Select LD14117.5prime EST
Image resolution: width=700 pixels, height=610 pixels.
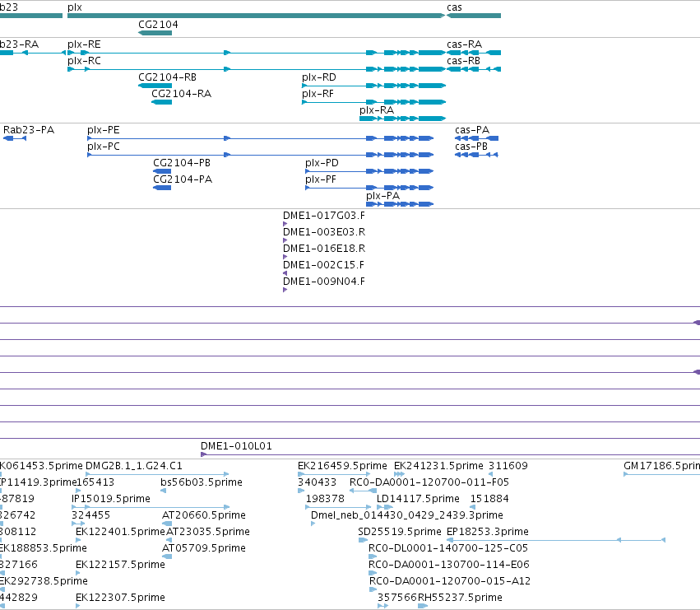tap(385, 507)
